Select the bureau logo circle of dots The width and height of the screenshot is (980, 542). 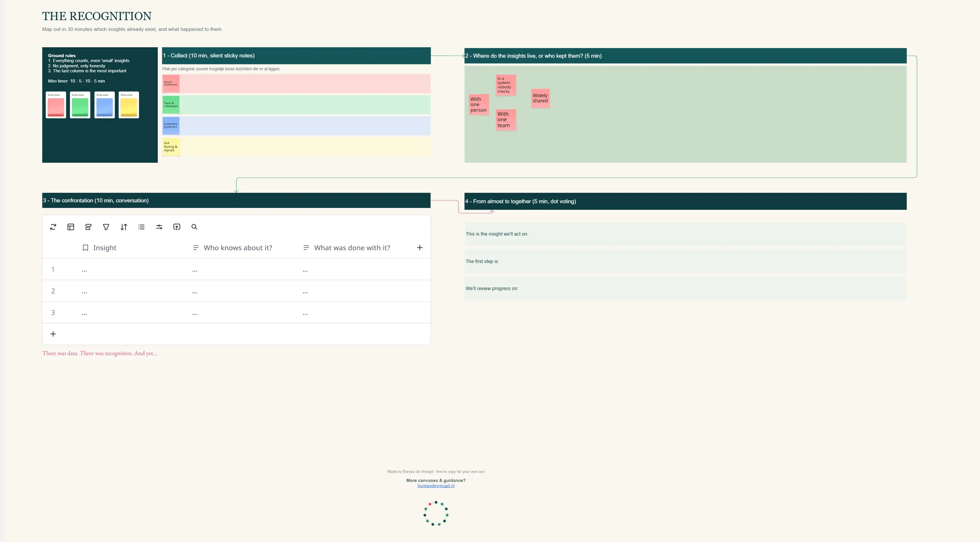[436, 513]
